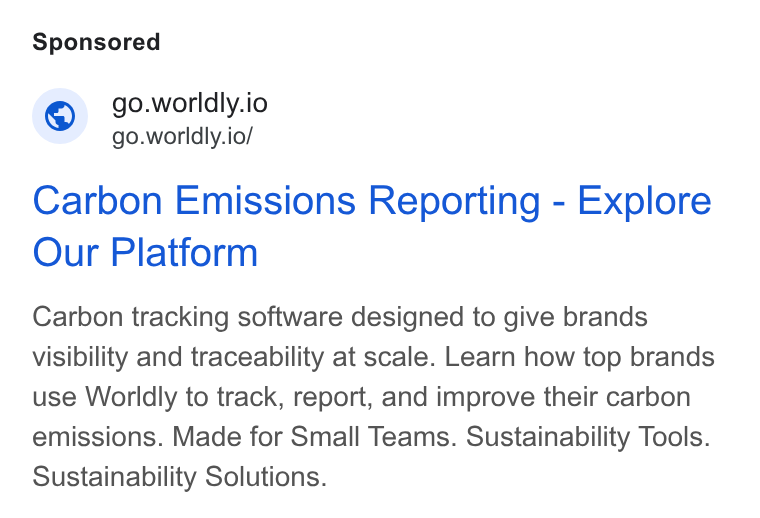This screenshot has height=518, width=760.
Task: Click the ad description starting 'Carbon tracking software'
Action: click(373, 396)
